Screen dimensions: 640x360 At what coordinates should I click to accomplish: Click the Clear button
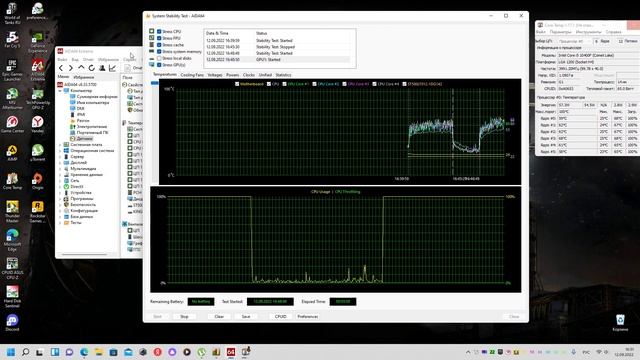click(x=219, y=317)
